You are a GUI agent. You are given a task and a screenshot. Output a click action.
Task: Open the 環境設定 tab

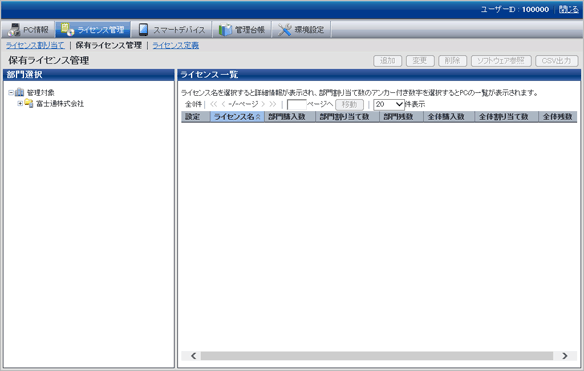(x=301, y=29)
